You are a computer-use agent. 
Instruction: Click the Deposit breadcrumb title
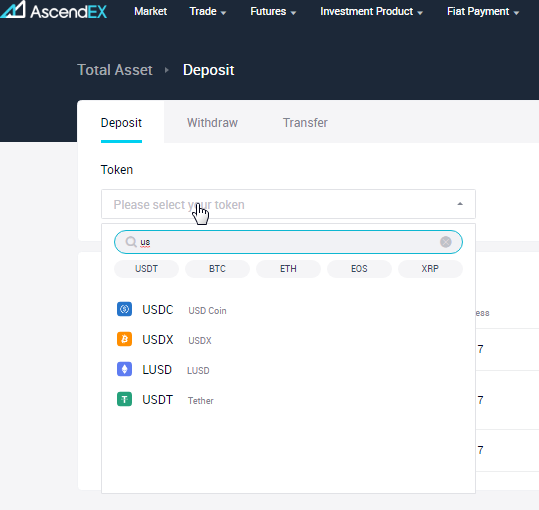coord(208,70)
